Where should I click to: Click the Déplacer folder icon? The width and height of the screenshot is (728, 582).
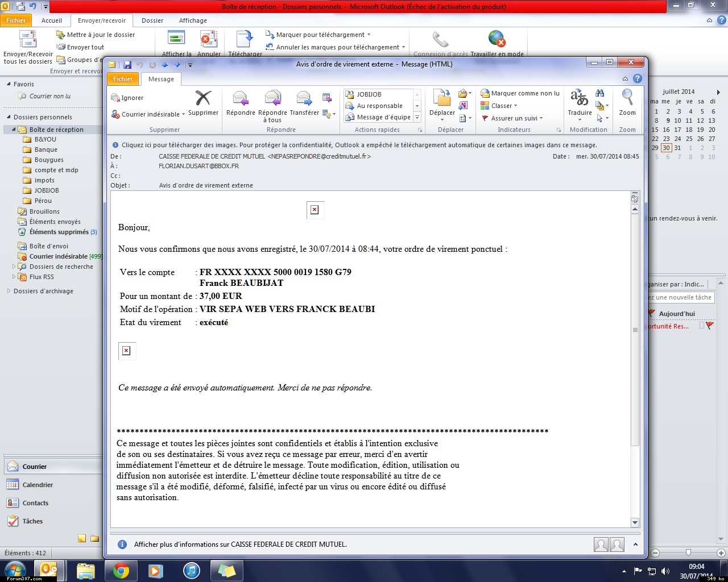coord(442,99)
